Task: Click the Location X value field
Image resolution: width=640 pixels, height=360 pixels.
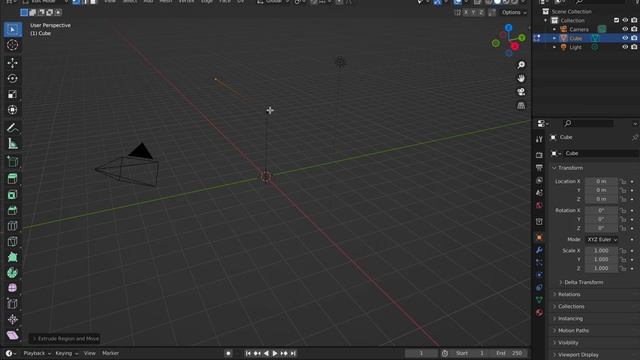Action: [x=601, y=181]
